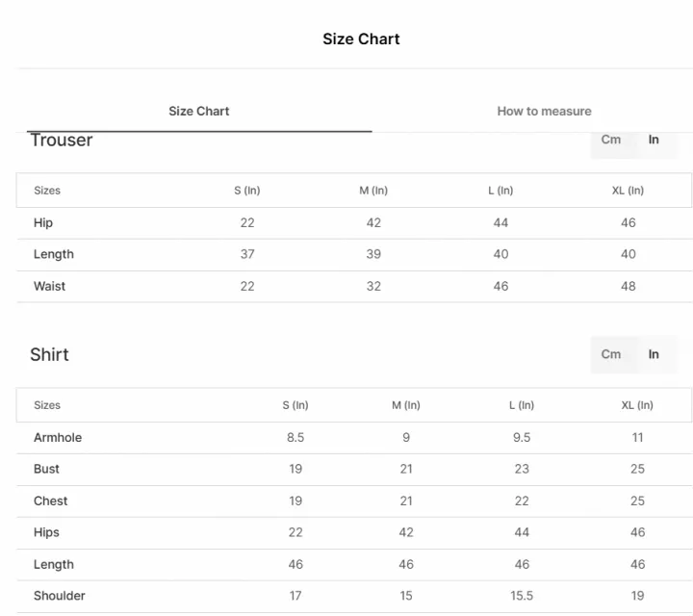
Task: Click the "Size Chart" page heading at top
Action: pyautogui.click(x=361, y=38)
